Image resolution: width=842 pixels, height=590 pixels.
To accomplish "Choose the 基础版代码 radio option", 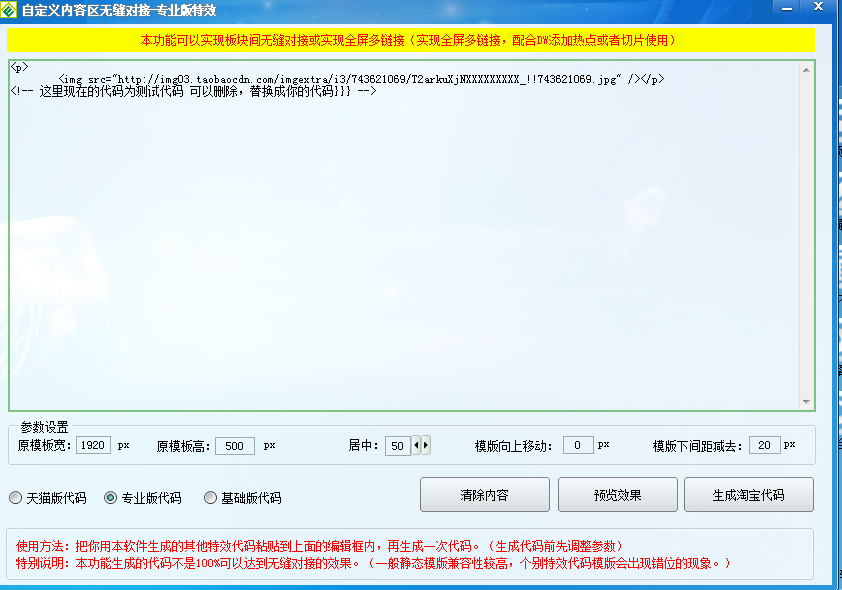I will [210, 497].
